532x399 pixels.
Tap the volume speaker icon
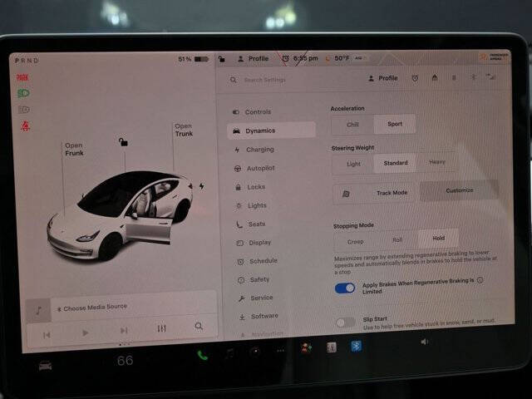(x=424, y=342)
